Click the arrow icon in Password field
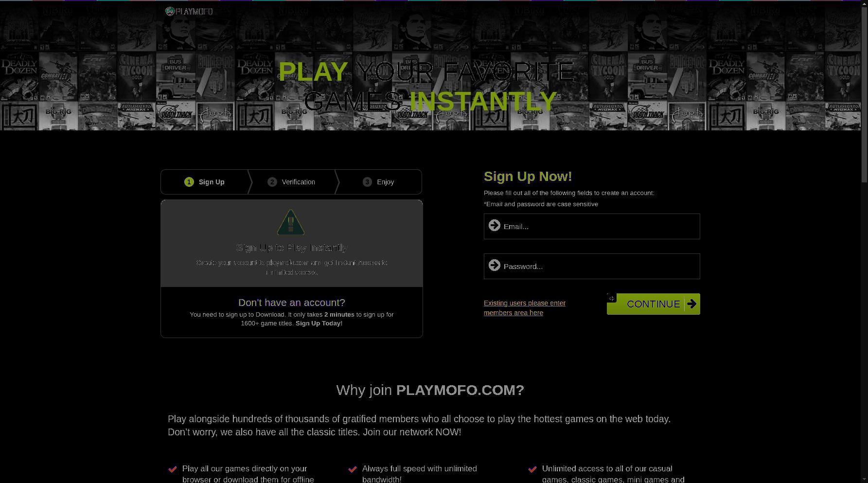Screen dimensions: 868x483 [x=495, y=265]
